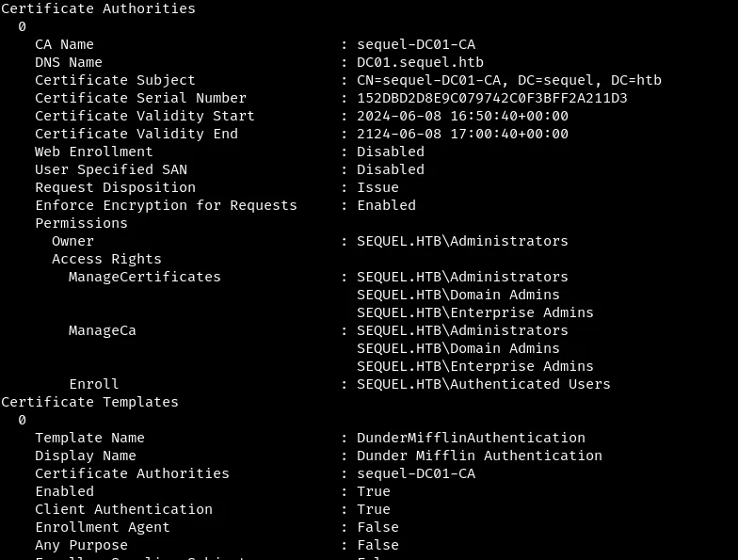Click the Certificate Subject value line

(508, 80)
